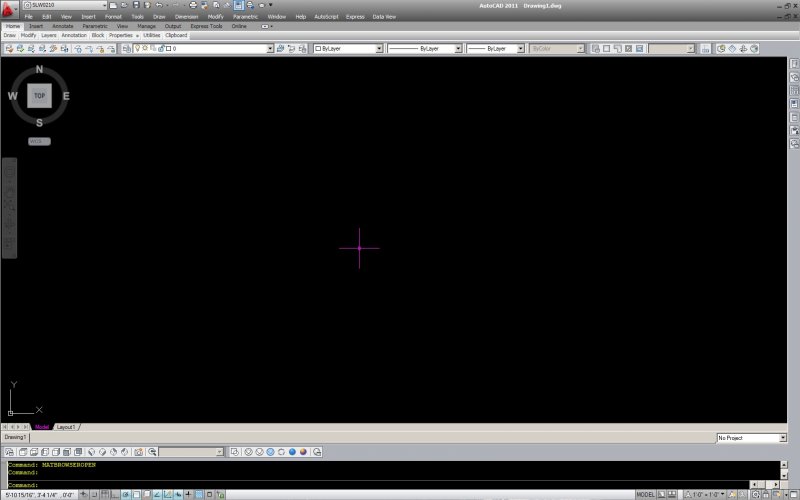Toggle Polar Tracking in status bar
Image resolution: width=800 pixels, height=500 pixels.
126,495
